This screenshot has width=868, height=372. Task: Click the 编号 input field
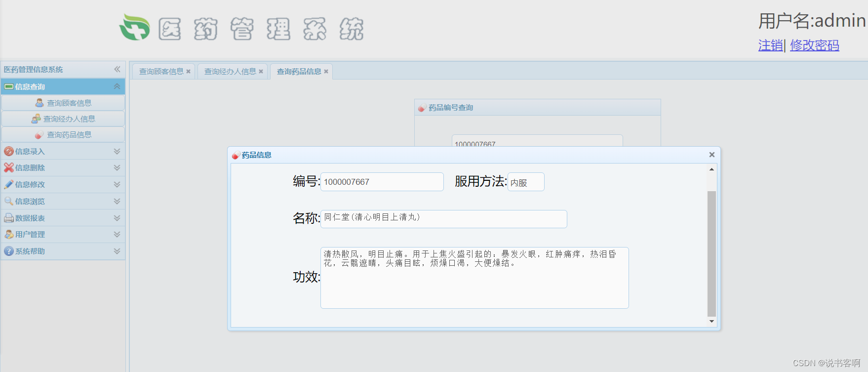382,182
